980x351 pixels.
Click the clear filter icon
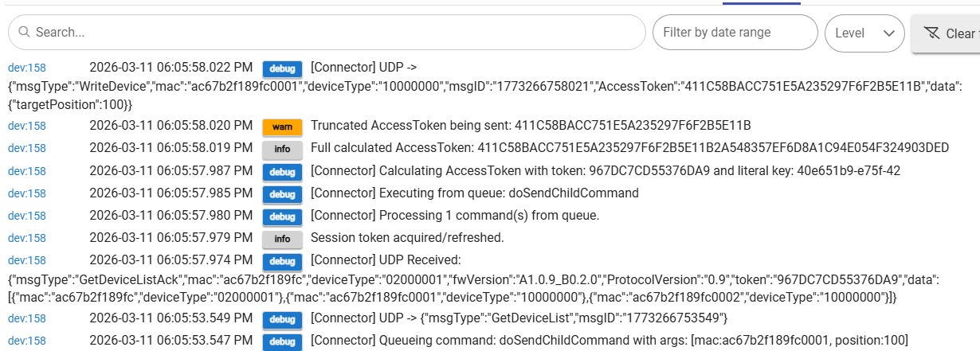(931, 33)
